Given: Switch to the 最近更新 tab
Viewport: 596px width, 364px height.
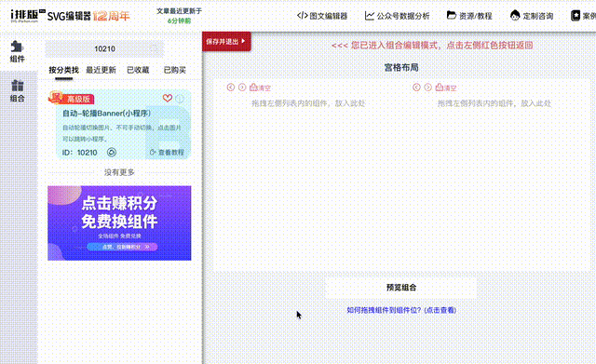Looking at the screenshot, I should click(x=101, y=70).
